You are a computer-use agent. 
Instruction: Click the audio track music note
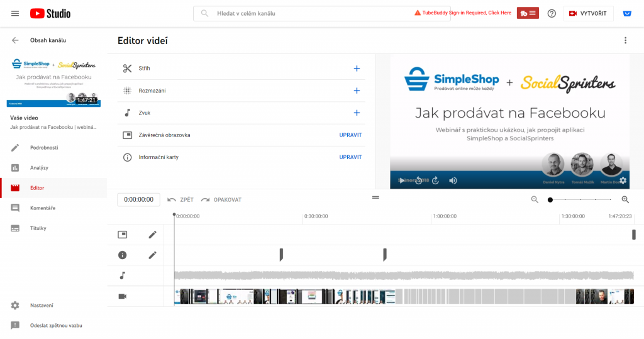click(x=123, y=275)
